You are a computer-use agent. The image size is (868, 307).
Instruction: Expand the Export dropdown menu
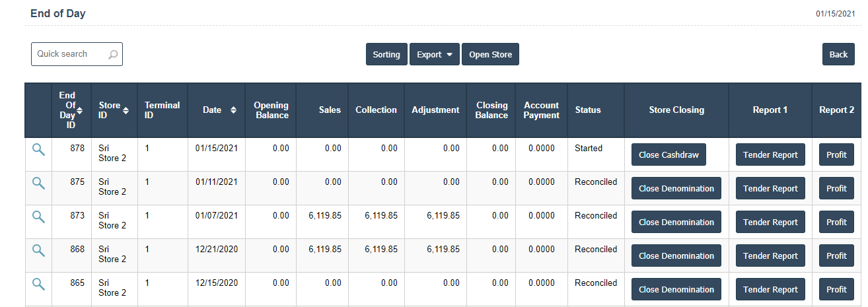click(434, 55)
